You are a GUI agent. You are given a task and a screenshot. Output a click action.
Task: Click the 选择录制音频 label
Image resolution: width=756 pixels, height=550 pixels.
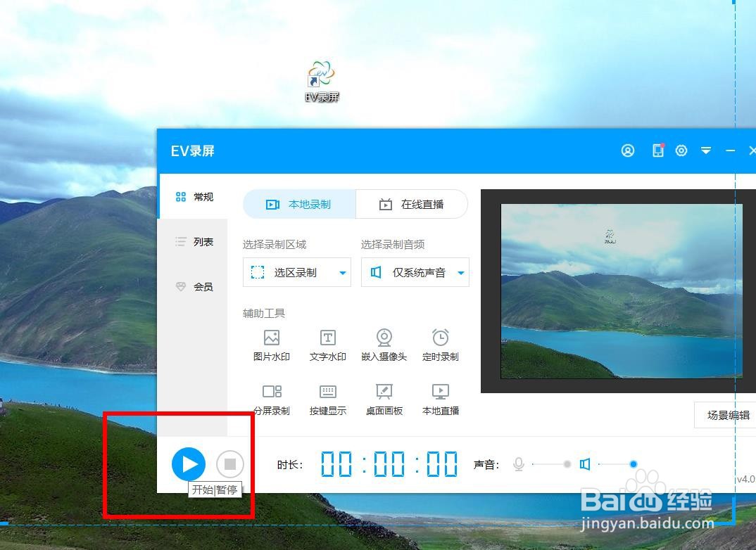coord(393,245)
